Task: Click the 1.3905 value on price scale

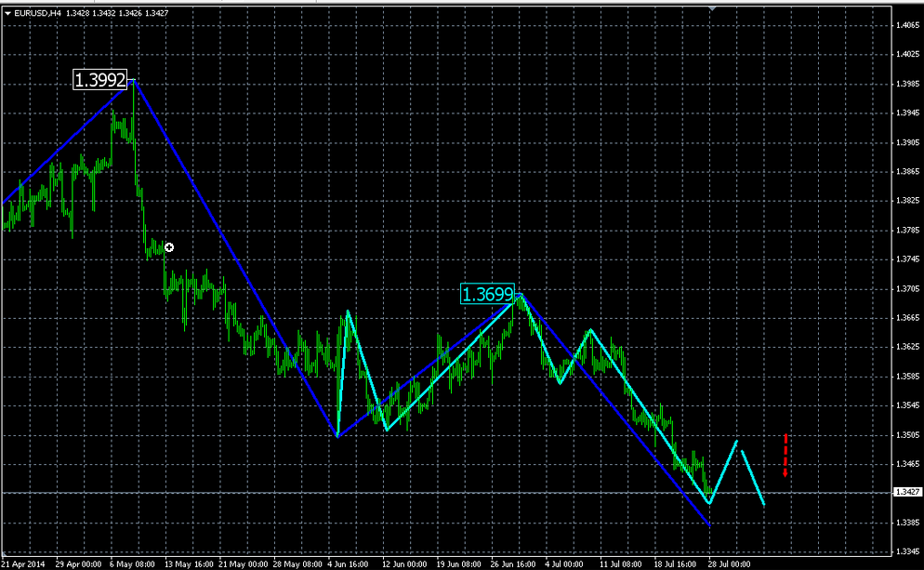Action: [x=907, y=142]
